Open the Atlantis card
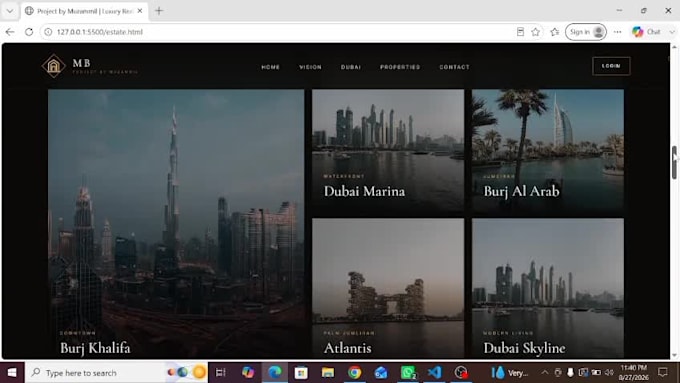 [x=388, y=288]
